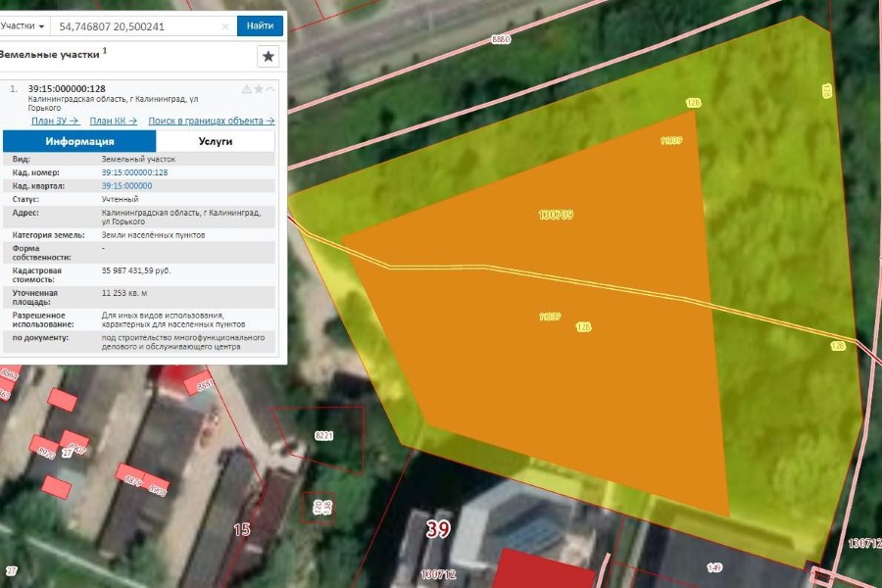This screenshot has width=882, height=588.
Task: Click the large 39 district label
Action: click(x=437, y=530)
